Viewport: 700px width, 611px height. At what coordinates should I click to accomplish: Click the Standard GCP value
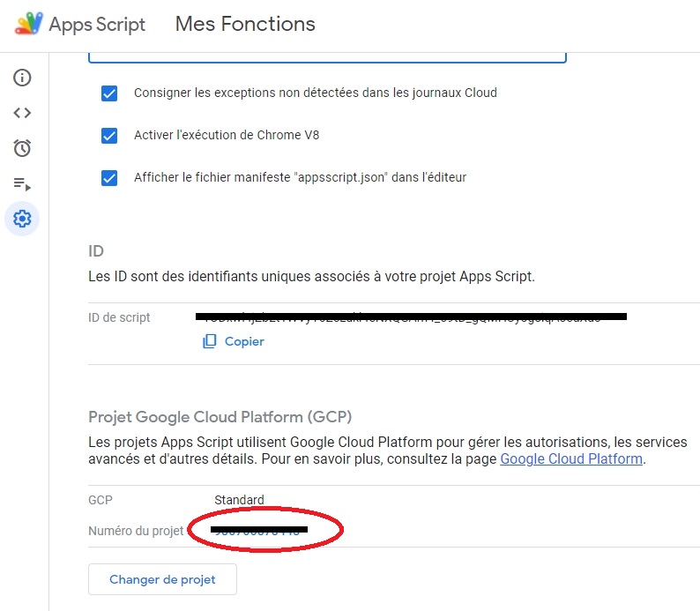239,500
